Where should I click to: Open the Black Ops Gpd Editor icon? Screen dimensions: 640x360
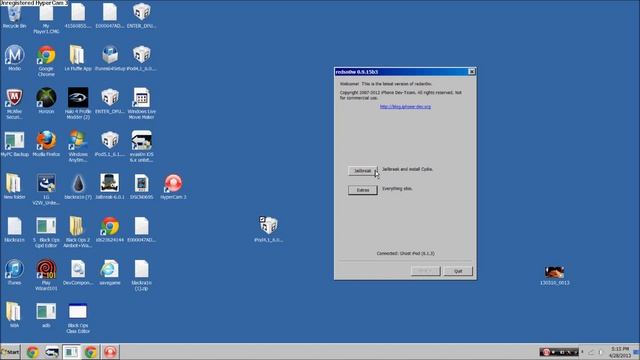pyautogui.click(x=46, y=232)
